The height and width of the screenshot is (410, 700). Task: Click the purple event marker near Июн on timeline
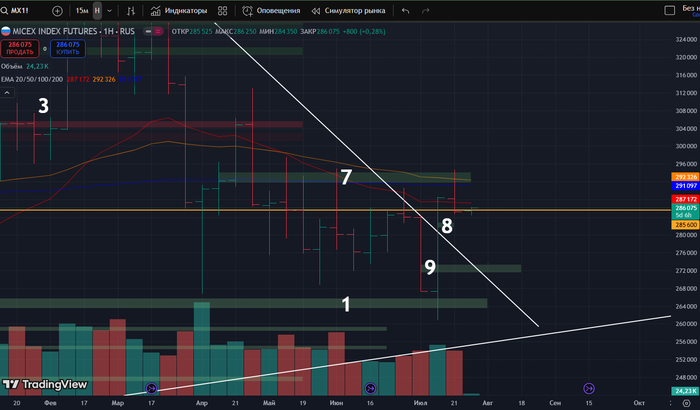click(x=370, y=388)
